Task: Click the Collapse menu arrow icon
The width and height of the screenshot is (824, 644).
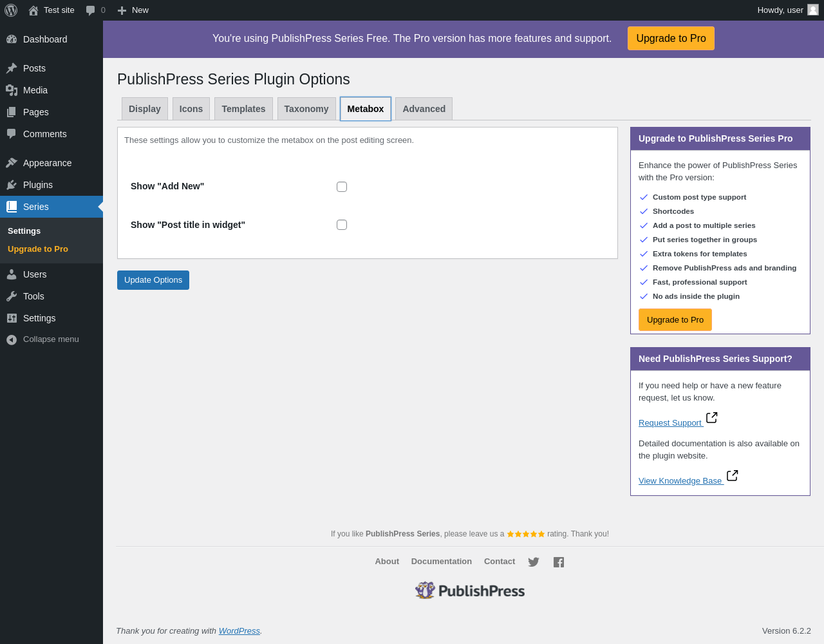Action: [x=12, y=340]
